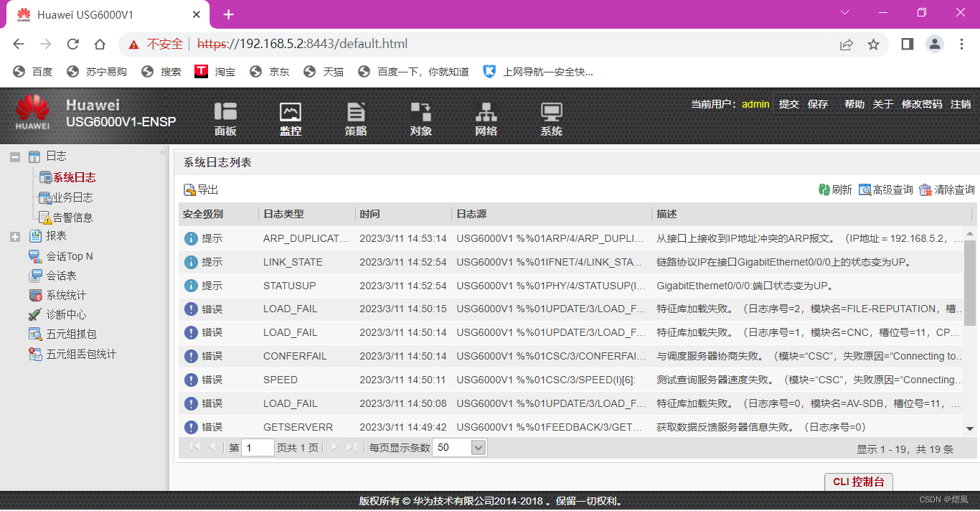
Task: Open the 对象 object section
Action: pos(421,118)
